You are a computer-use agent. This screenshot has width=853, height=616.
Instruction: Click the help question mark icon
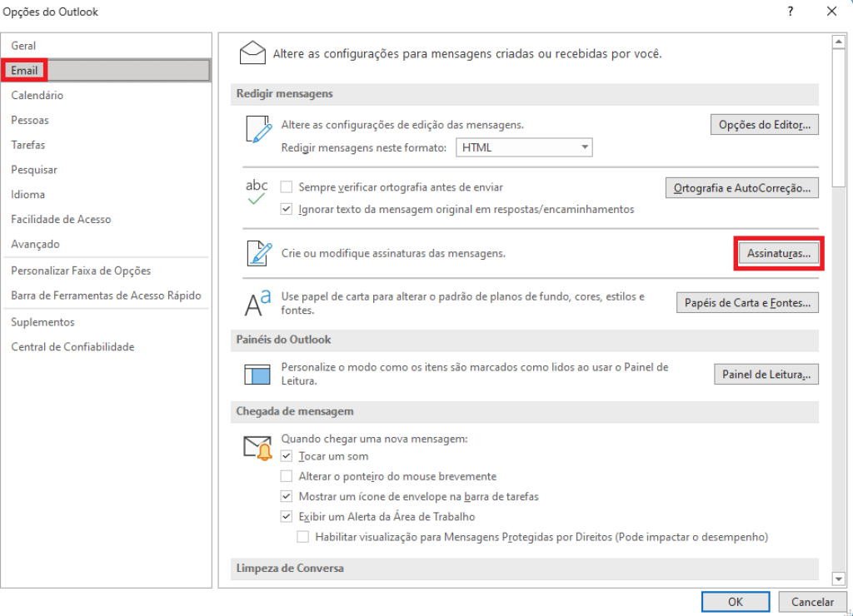click(x=790, y=12)
